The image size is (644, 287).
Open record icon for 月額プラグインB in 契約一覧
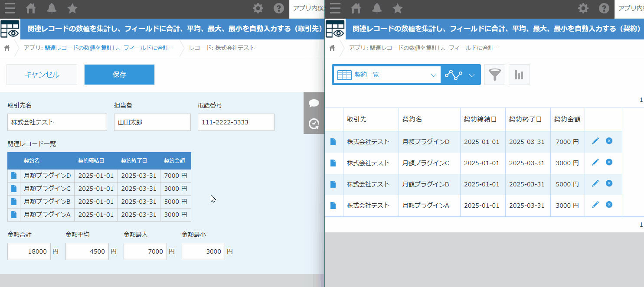[333, 184]
